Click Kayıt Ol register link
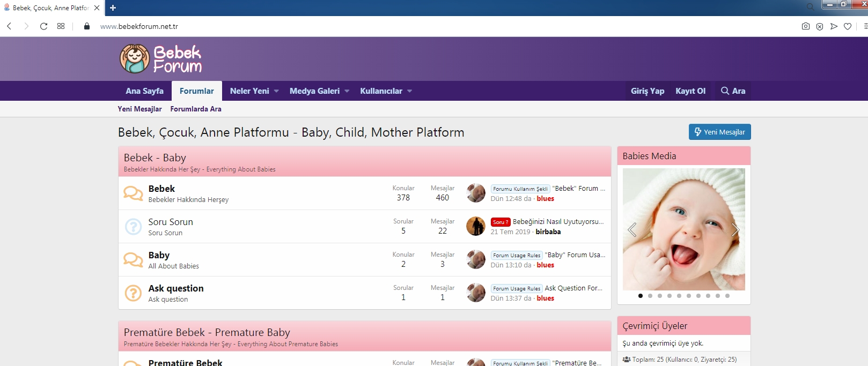 (x=690, y=91)
